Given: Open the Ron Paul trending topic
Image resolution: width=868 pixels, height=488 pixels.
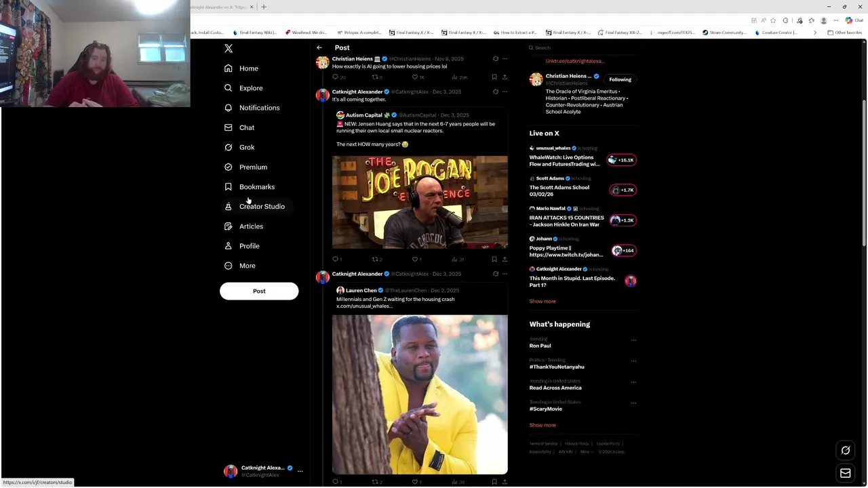Looking at the screenshot, I should pyautogui.click(x=540, y=346).
